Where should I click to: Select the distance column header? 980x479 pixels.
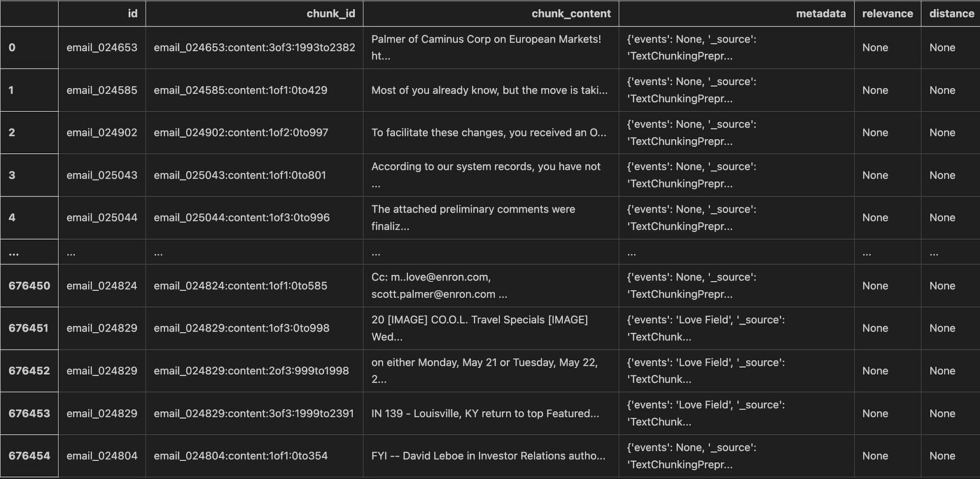[951, 13]
